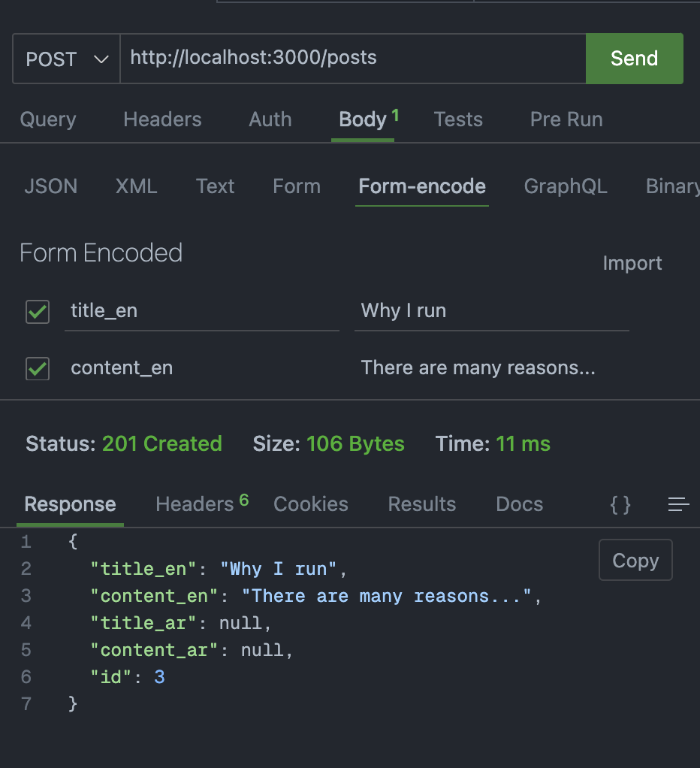
Task: Uncheck the content_en parameter
Action: click(x=37, y=368)
